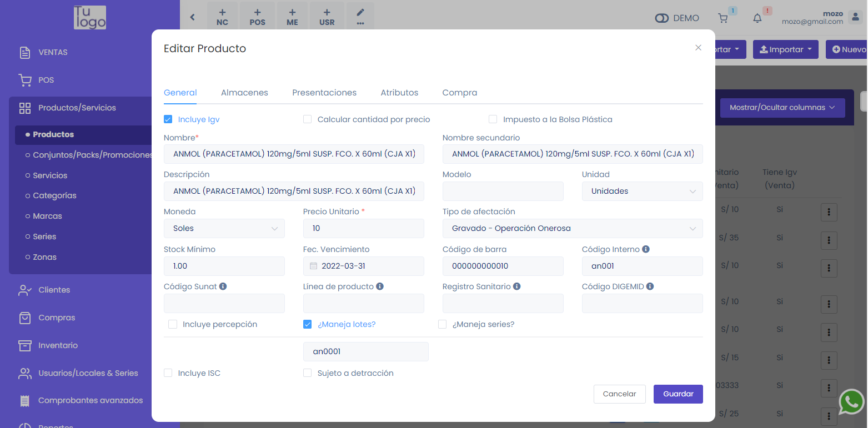Screen dimensions: 868x428
Task: Click the info icon next to Código DIGEMID
Action: click(x=650, y=286)
